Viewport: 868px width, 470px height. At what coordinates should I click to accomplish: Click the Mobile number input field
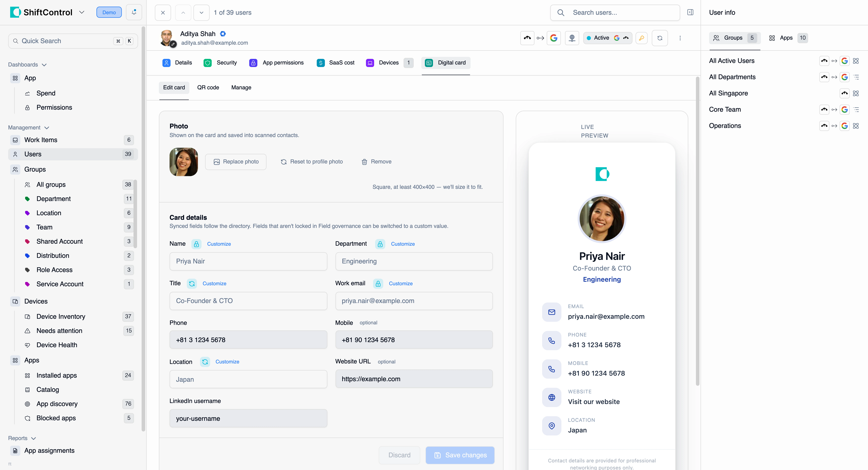point(414,340)
